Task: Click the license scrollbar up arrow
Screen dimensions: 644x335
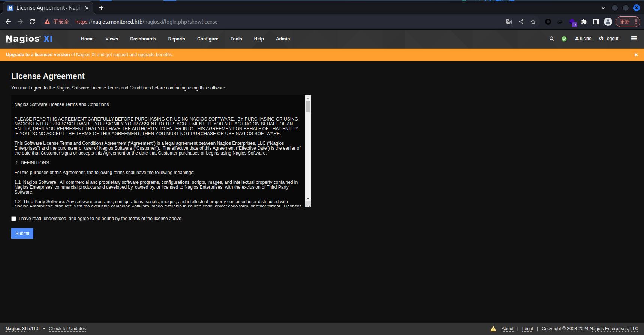Action: point(308,98)
